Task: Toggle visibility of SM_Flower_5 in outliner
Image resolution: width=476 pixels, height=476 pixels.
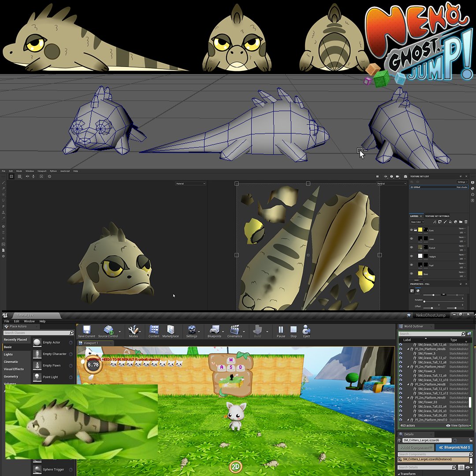Action: pyautogui.click(x=400, y=353)
